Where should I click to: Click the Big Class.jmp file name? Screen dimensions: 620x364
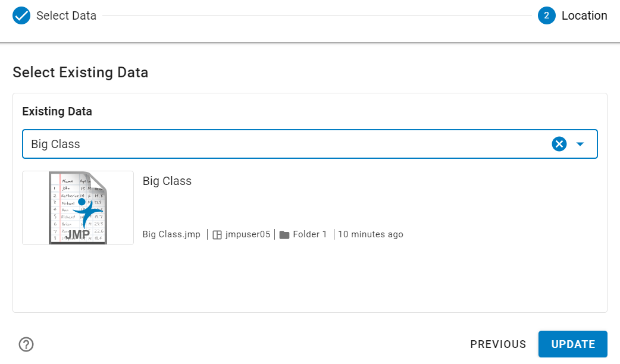[171, 234]
